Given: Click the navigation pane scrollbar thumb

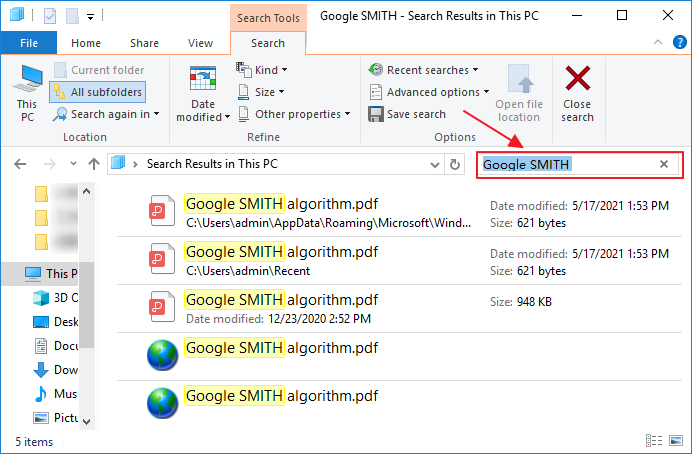Looking at the screenshot, I should [x=86, y=304].
